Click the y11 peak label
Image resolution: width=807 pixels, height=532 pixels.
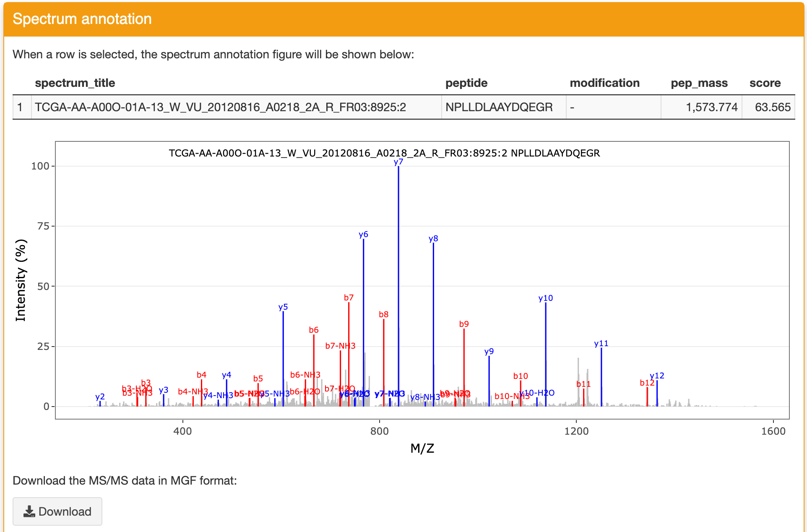point(601,344)
